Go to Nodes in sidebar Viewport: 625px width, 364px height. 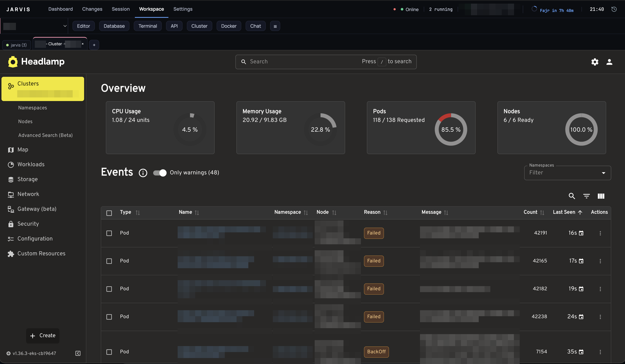(x=25, y=122)
